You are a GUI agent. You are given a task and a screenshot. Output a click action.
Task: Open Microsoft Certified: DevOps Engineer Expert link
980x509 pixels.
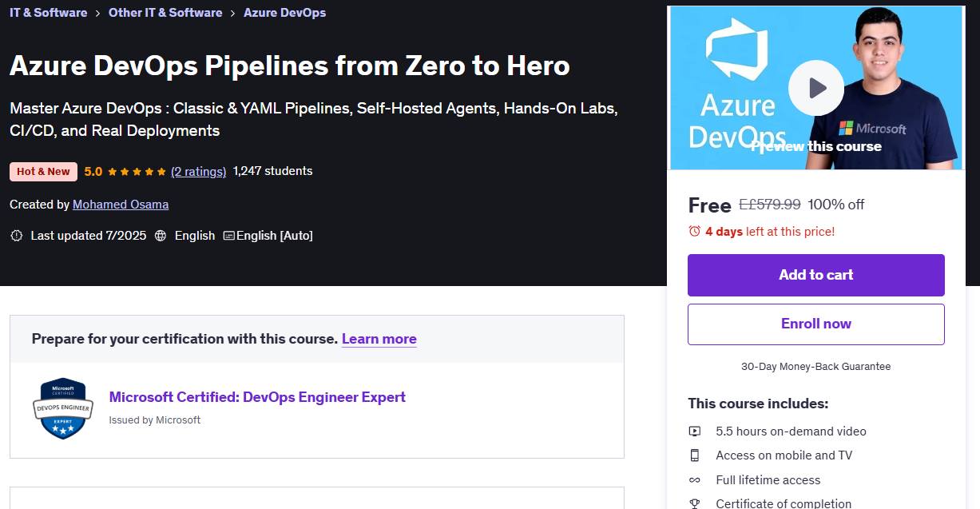(x=257, y=397)
